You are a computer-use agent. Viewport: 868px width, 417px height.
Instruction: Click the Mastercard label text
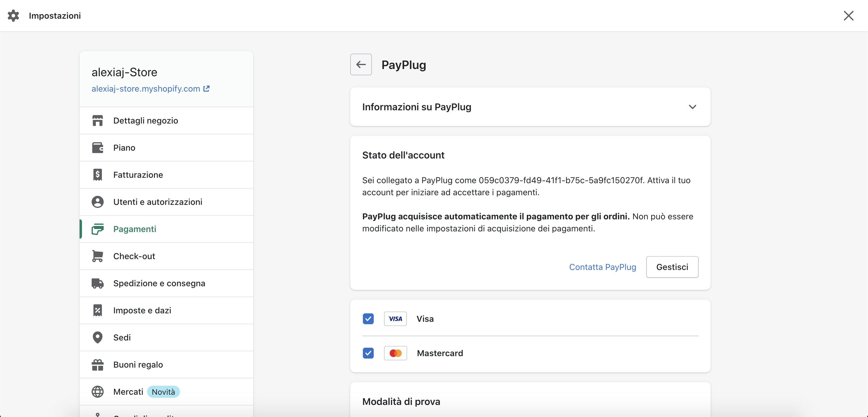tap(440, 353)
